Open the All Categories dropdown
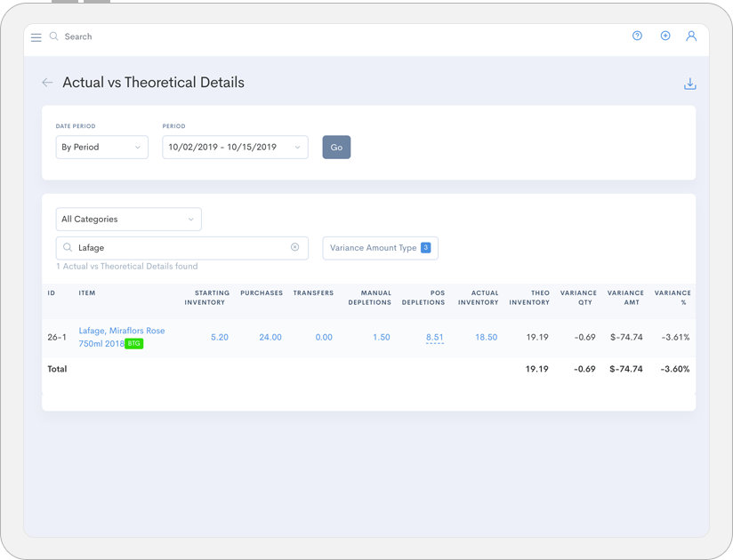Screen dimensions: 733x560 pyautogui.click(x=129, y=219)
